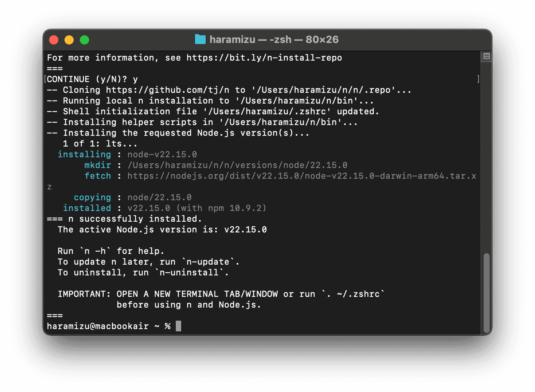The height and width of the screenshot is (392, 535).
Task: Click the window title 'haramizu — -zsh — 80×26'
Action: click(x=274, y=40)
